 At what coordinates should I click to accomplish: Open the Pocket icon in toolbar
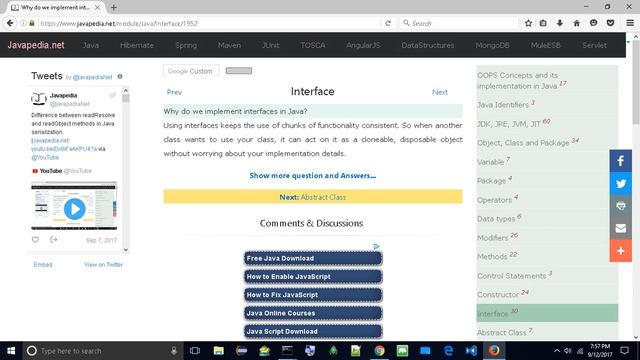610,23
